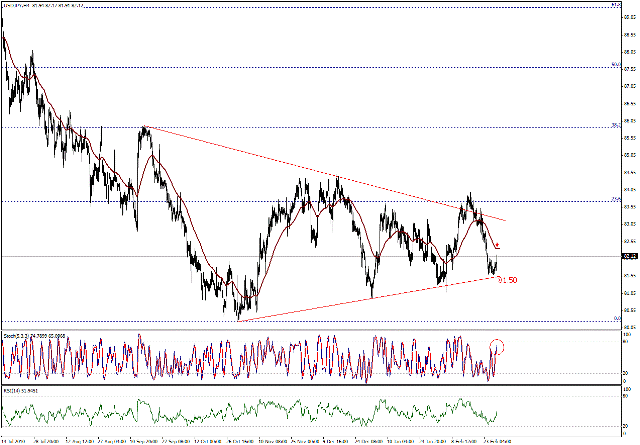This screenshot has width=640, height=445.
Task: Click the lowest price point where the lower trendline begins
Action: (239, 319)
